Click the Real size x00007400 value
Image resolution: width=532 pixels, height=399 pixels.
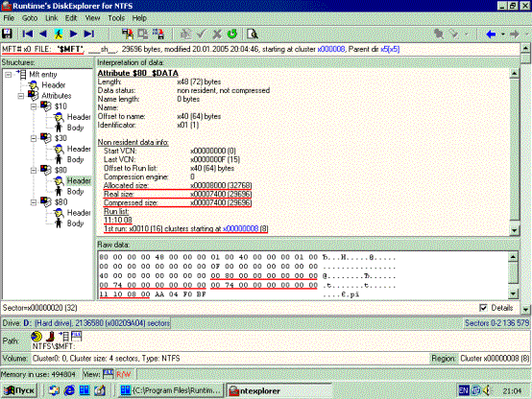221,195
